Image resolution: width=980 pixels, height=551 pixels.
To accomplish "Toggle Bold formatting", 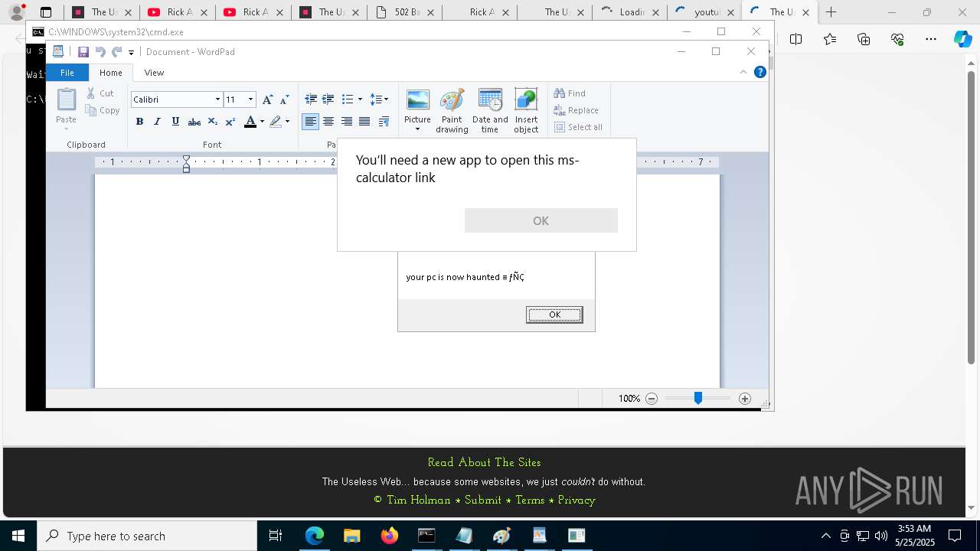I will click(139, 122).
